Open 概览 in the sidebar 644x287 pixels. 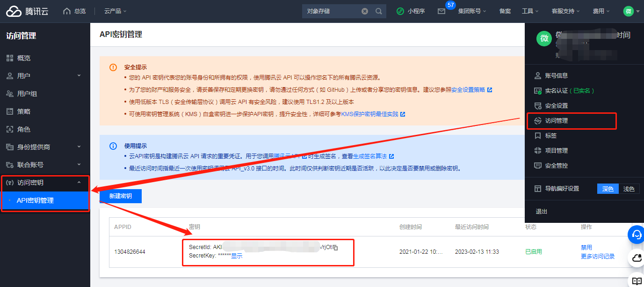pos(45,58)
